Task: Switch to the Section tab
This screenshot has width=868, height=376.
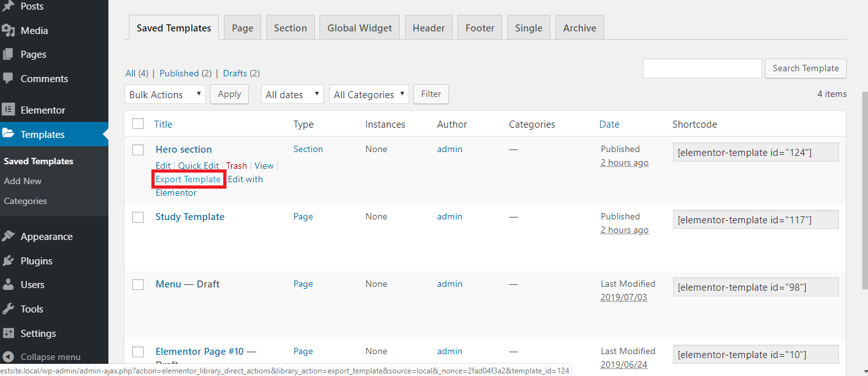Action: click(x=290, y=28)
